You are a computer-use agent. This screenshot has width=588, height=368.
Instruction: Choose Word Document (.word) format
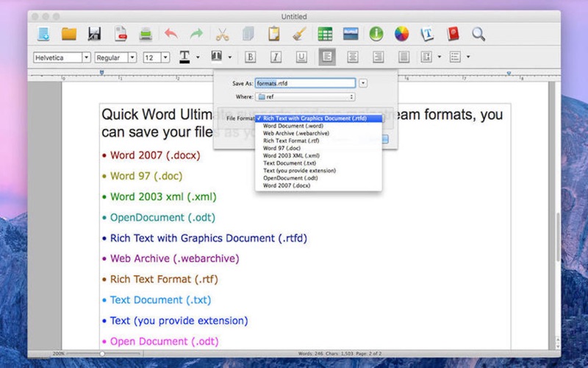319,126
